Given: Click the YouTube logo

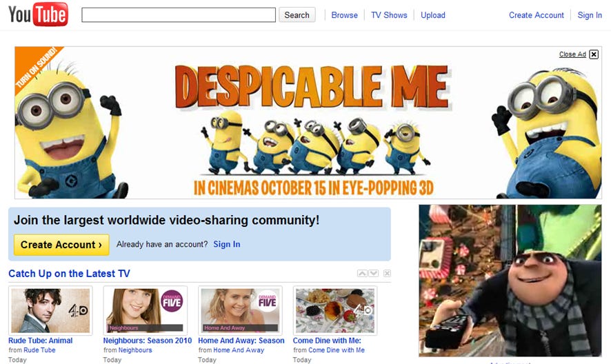Looking at the screenshot, I should coord(38,14).
